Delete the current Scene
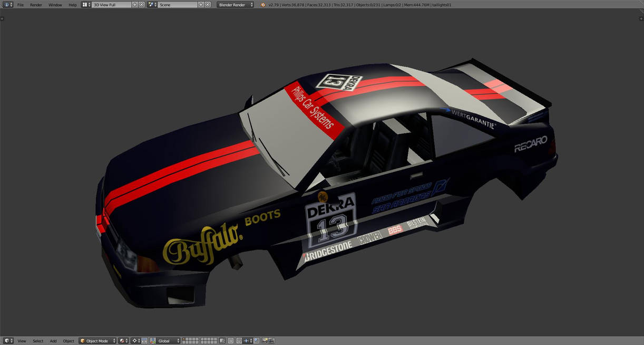Image resolution: width=644 pixels, height=345 pixels. [x=208, y=4]
